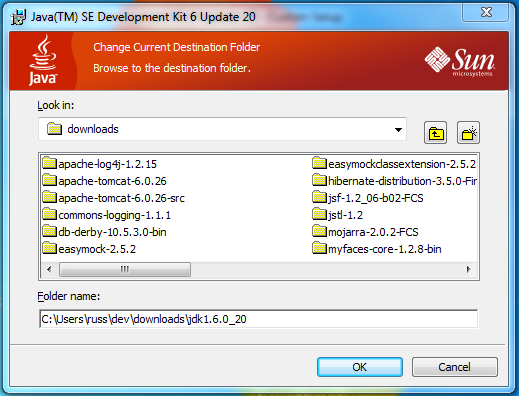Screen dimensions: 519x396
Task: Select the db-derby-10.5.3.0-bin folder
Action: pyautogui.click(x=105, y=232)
